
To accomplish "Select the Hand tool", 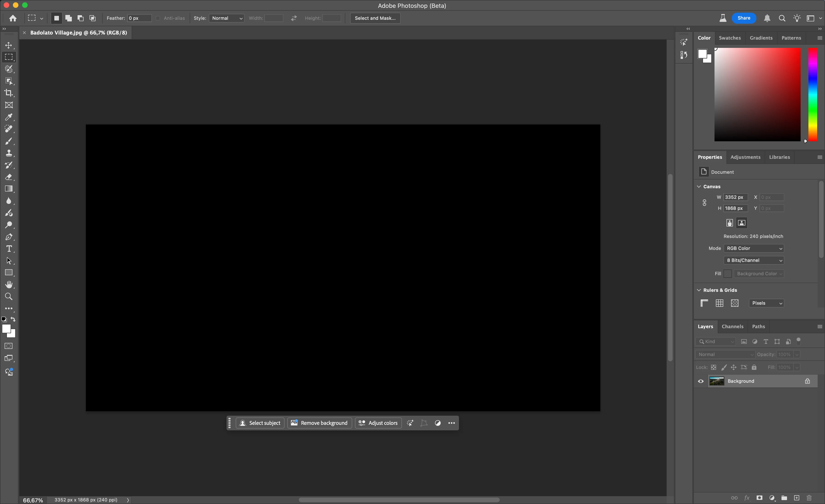I will click(x=9, y=284).
